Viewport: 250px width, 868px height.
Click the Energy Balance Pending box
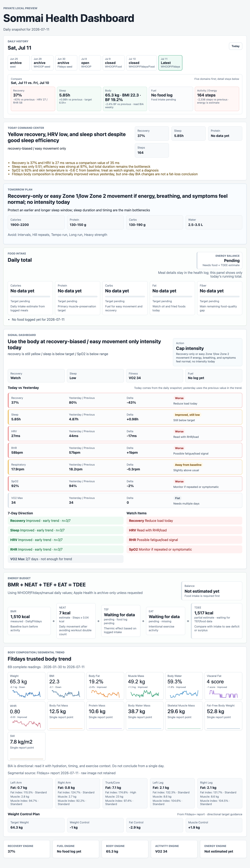pyautogui.click(x=219, y=261)
